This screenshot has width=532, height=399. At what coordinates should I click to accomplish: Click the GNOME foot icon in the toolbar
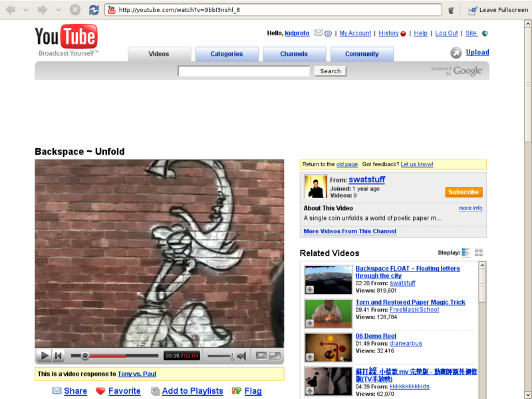(x=451, y=11)
